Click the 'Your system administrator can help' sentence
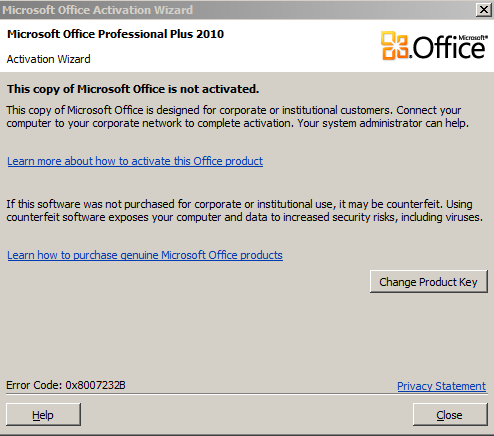 tap(383, 123)
